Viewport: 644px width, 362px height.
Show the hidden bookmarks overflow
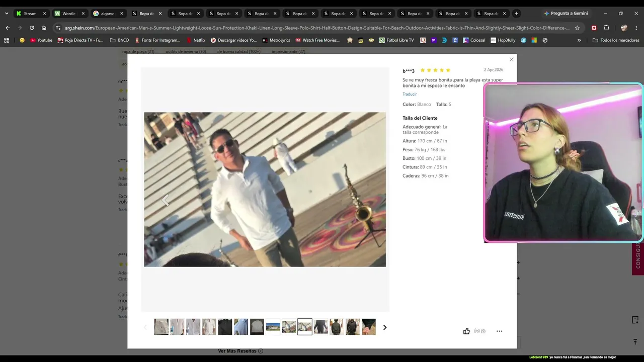click(x=579, y=40)
